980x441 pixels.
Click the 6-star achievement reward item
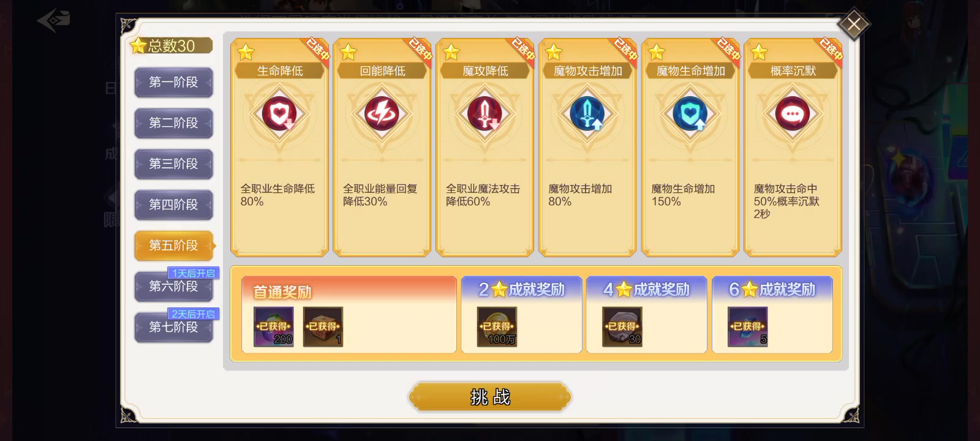pyautogui.click(x=748, y=327)
